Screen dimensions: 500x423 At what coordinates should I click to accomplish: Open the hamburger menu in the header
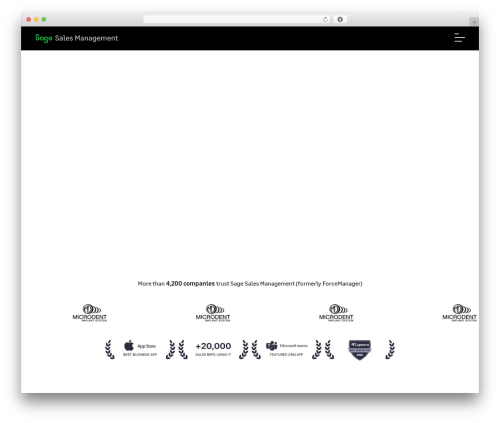coord(459,38)
